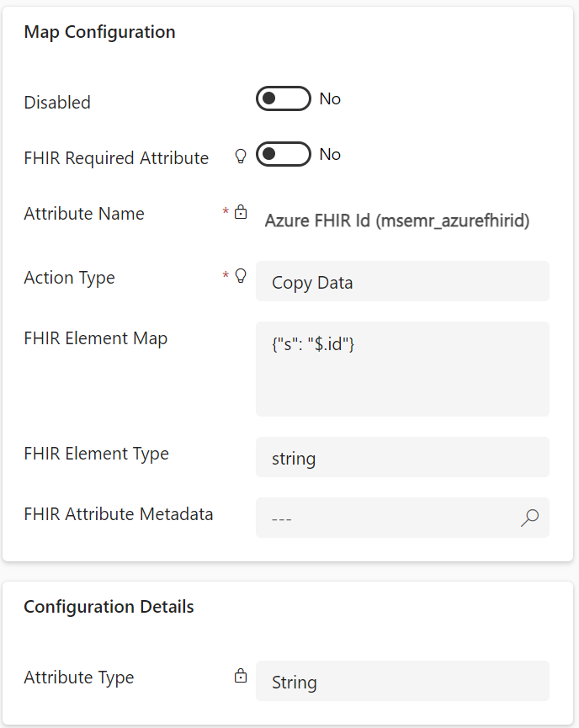Viewport: 579px width, 728px height.
Task: Click the Configuration Details section heading
Action: pos(109,607)
